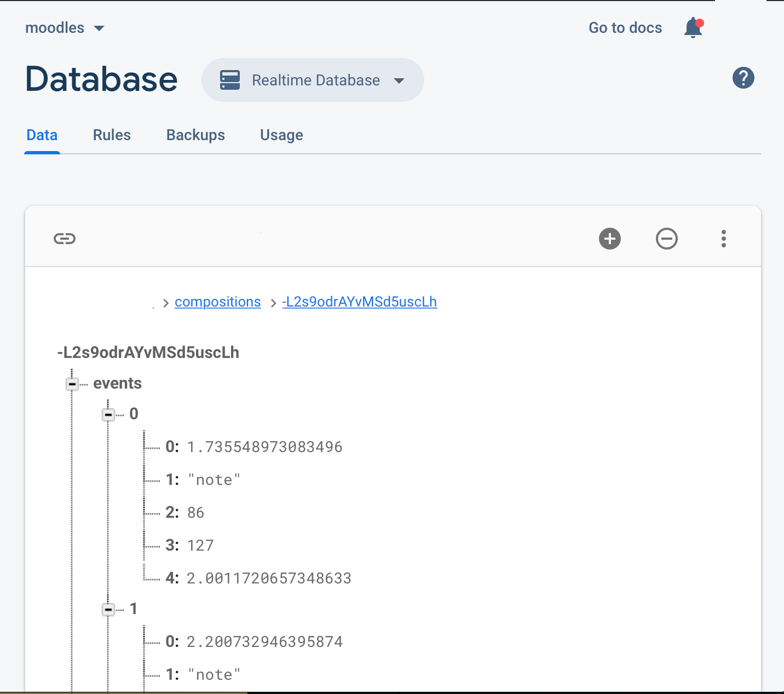Collapse the events node

pyautogui.click(x=72, y=384)
